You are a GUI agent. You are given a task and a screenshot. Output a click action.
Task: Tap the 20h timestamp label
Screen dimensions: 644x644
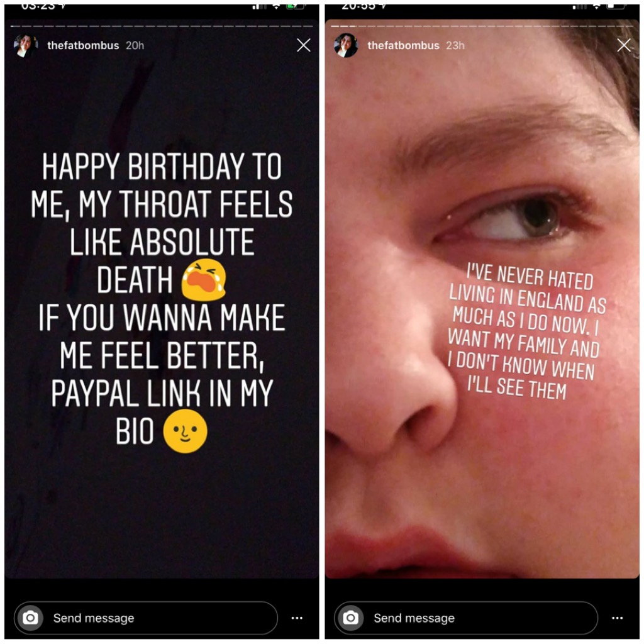135,45
